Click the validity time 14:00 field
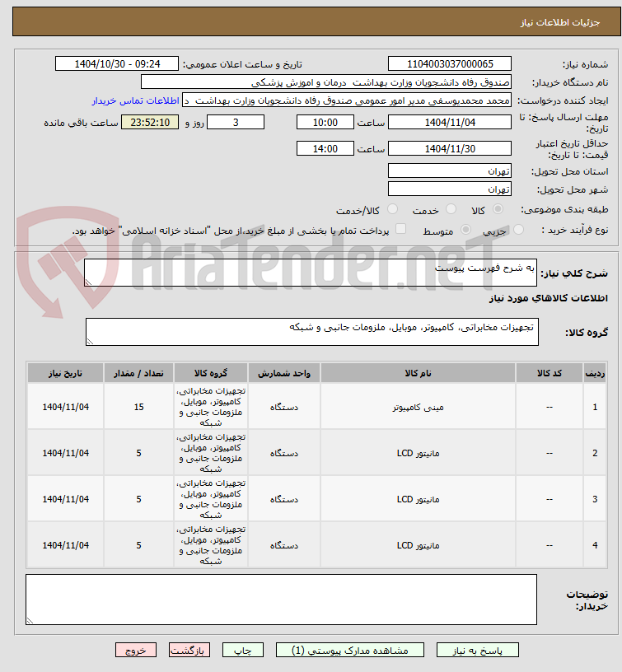Viewport: 622px width, 672px height. 325,149
